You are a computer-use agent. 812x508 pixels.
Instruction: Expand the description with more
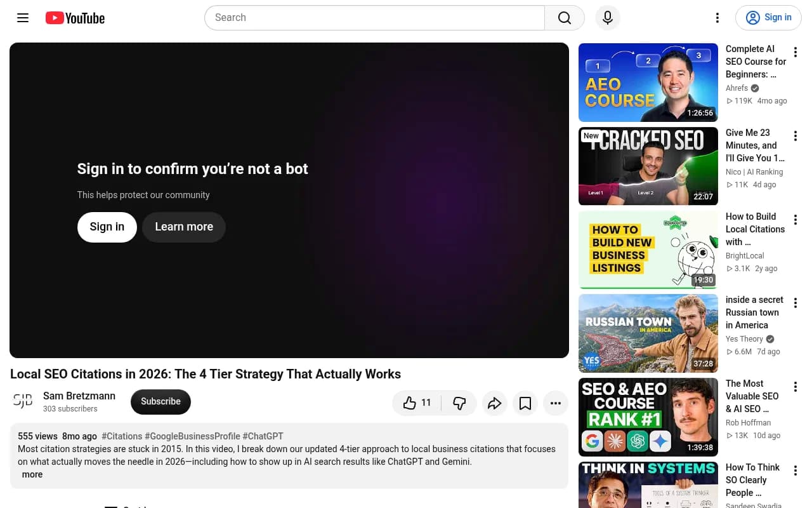coord(32,474)
